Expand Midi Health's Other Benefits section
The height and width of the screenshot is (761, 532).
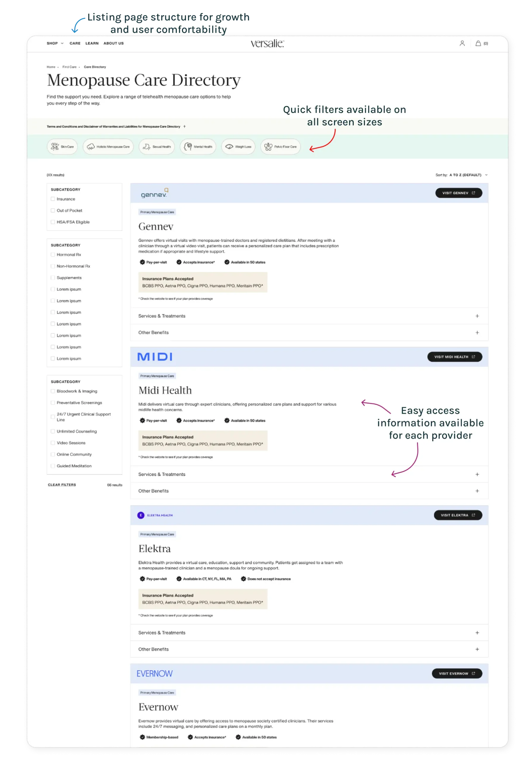(x=309, y=491)
